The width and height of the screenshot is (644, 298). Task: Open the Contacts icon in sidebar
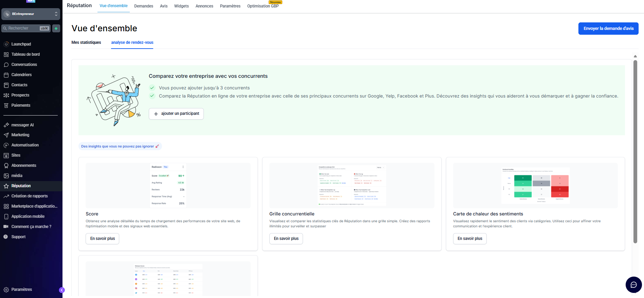pos(6,85)
